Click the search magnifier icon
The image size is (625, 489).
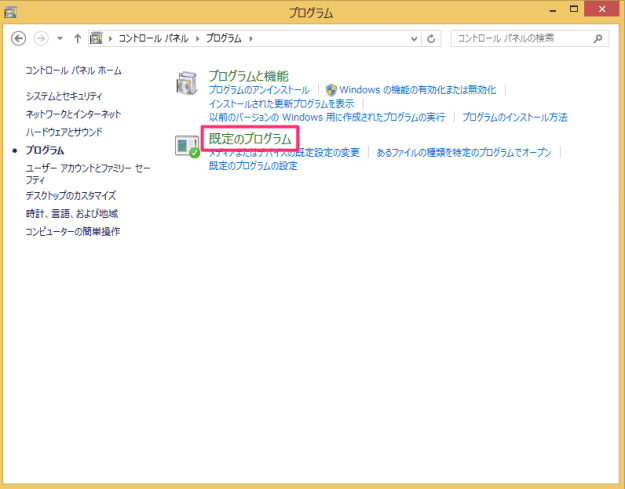598,39
